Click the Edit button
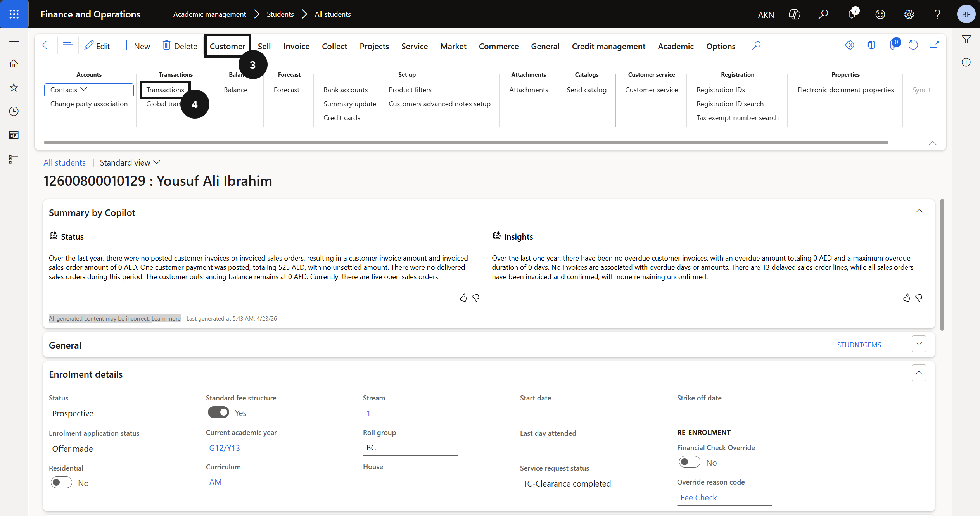The width and height of the screenshot is (980, 516). (97, 46)
